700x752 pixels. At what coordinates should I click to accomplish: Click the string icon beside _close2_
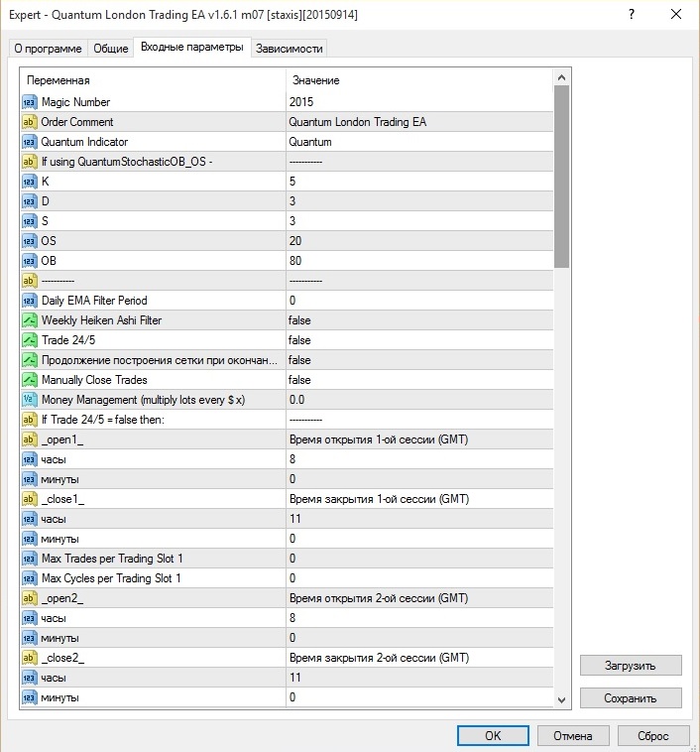coord(29,658)
